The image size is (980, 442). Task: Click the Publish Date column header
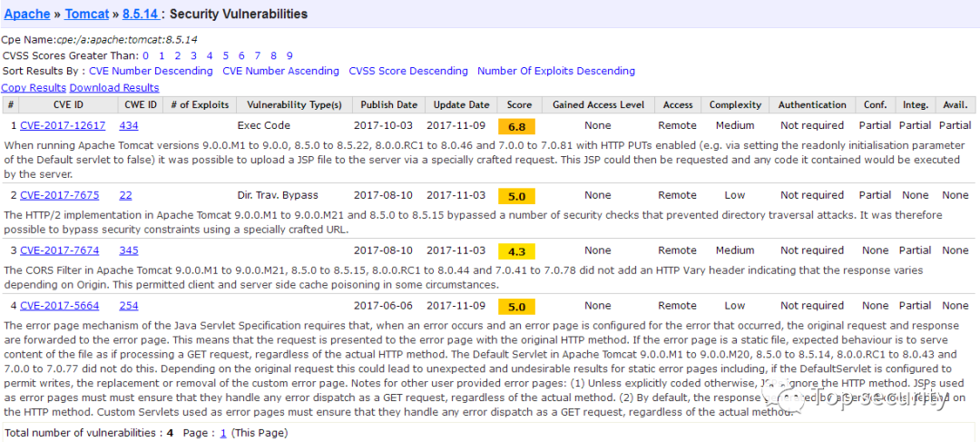click(388, 104)
